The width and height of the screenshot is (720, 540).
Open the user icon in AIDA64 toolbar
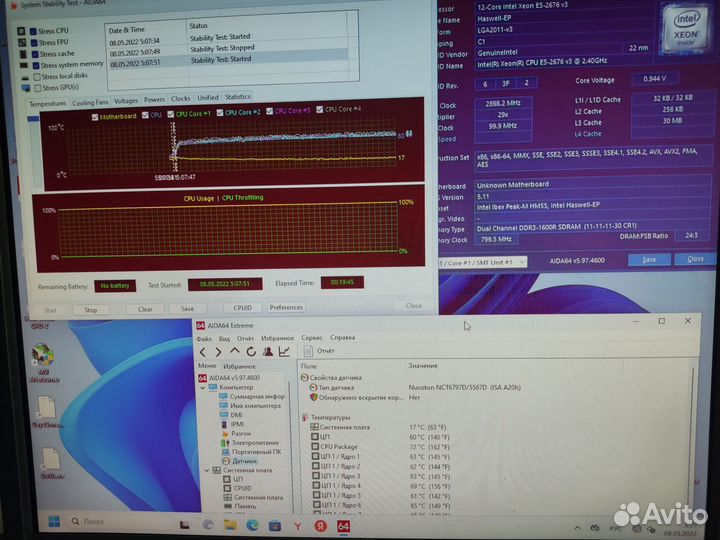[x=268, y=352]
